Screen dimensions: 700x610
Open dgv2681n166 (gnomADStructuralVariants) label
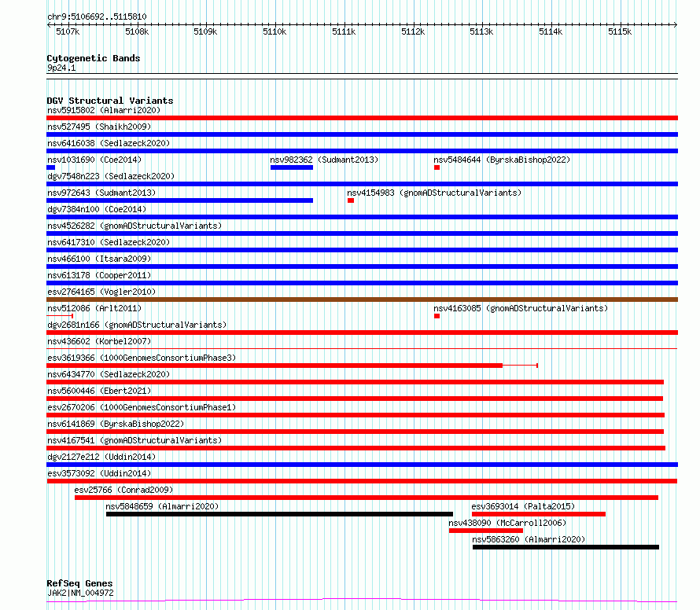(x=137, y=325)
